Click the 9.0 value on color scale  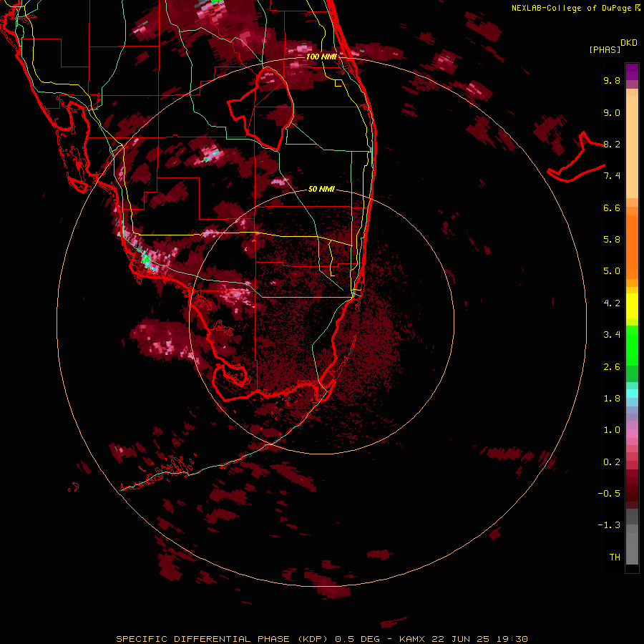[612, 112]
